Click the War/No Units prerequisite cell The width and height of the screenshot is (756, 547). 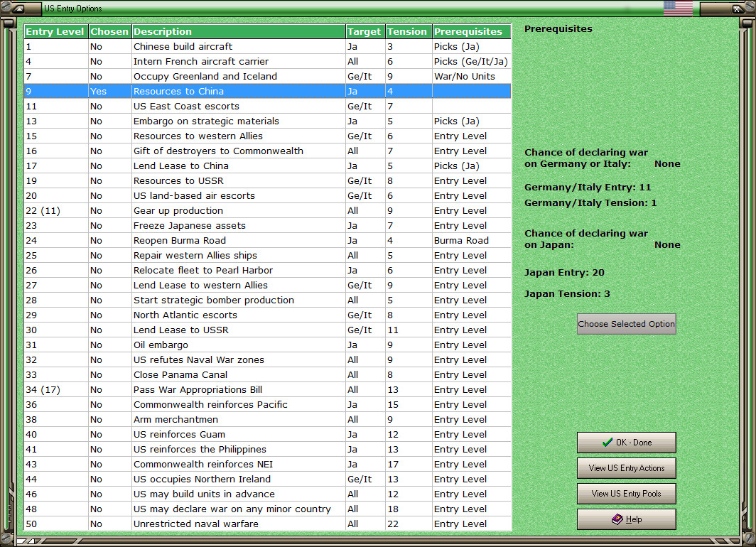(472, 77)
